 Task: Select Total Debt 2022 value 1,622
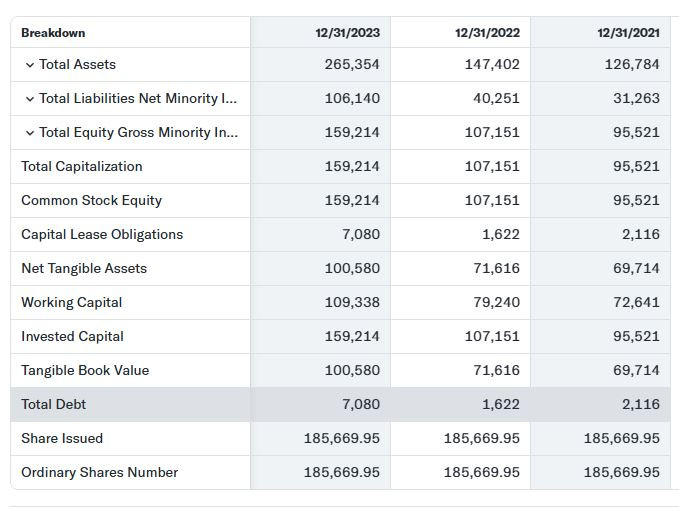[x=501, y=404]
